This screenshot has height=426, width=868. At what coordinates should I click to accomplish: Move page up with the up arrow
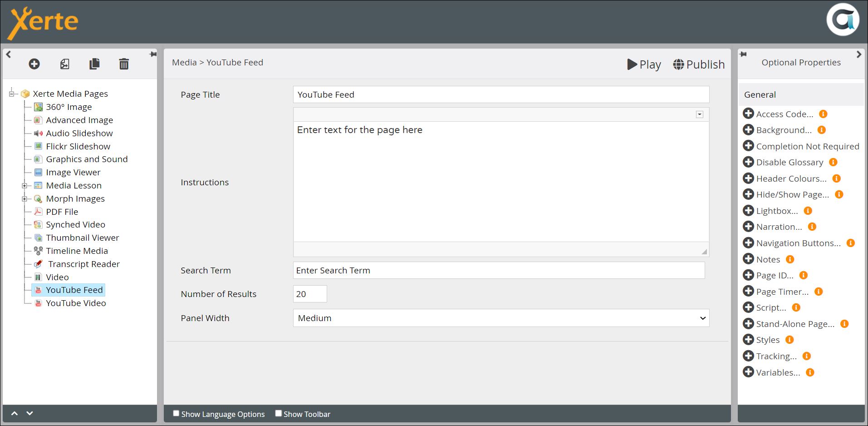(15, 413)
